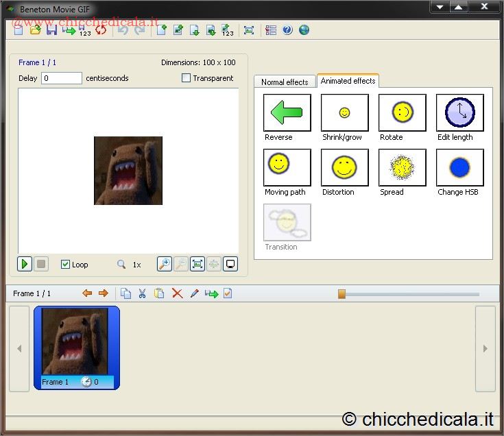Uncheck the Loop checkbox
Screen dimensions: 504x436
(x=66, y=265)
